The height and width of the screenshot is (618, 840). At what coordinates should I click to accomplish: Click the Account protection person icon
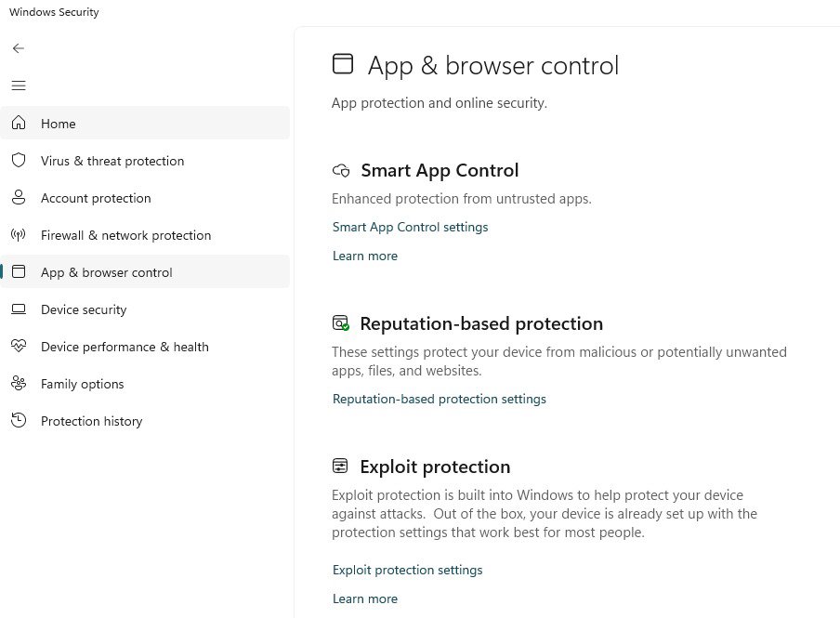tap(19, 198)
